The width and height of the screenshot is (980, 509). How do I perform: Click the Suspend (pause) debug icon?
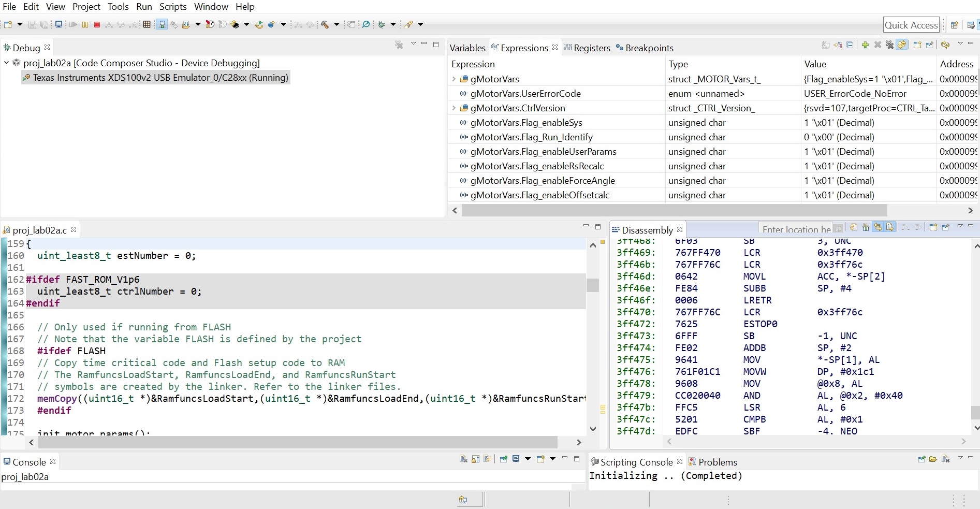pyautogui.click(x=85, y=24)
